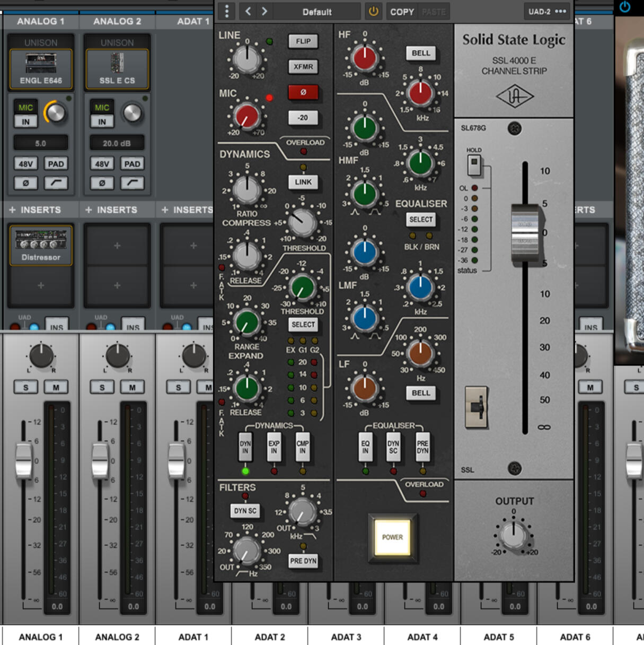
Task: Click the preamp gain knob on ANALOG 1
Action: point(56,112)
